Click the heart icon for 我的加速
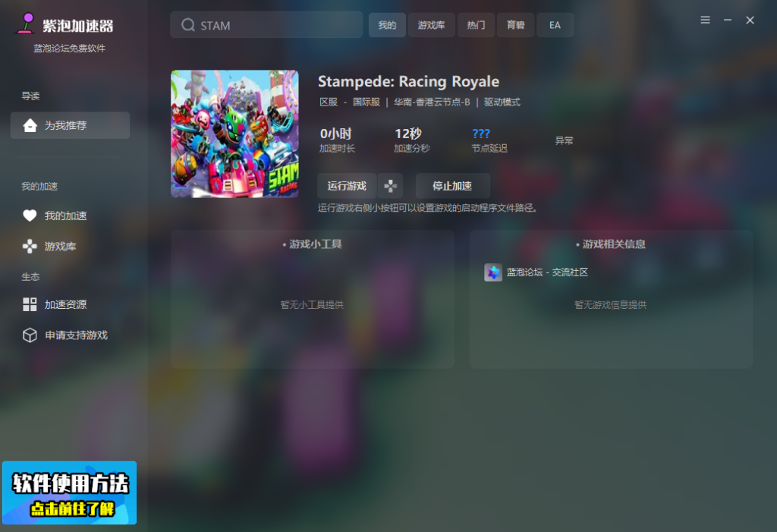This screenshot has width=777, height=532. click(30, 216)
